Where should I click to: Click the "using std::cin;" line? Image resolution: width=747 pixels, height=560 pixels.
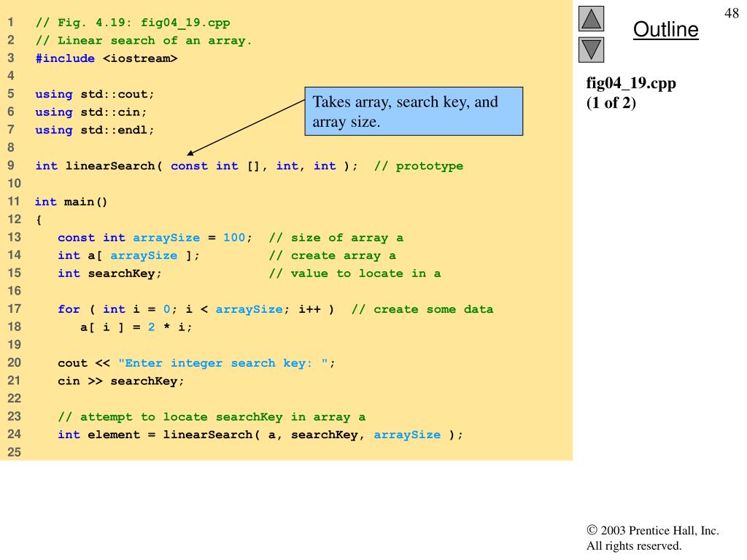click(90, 112)
